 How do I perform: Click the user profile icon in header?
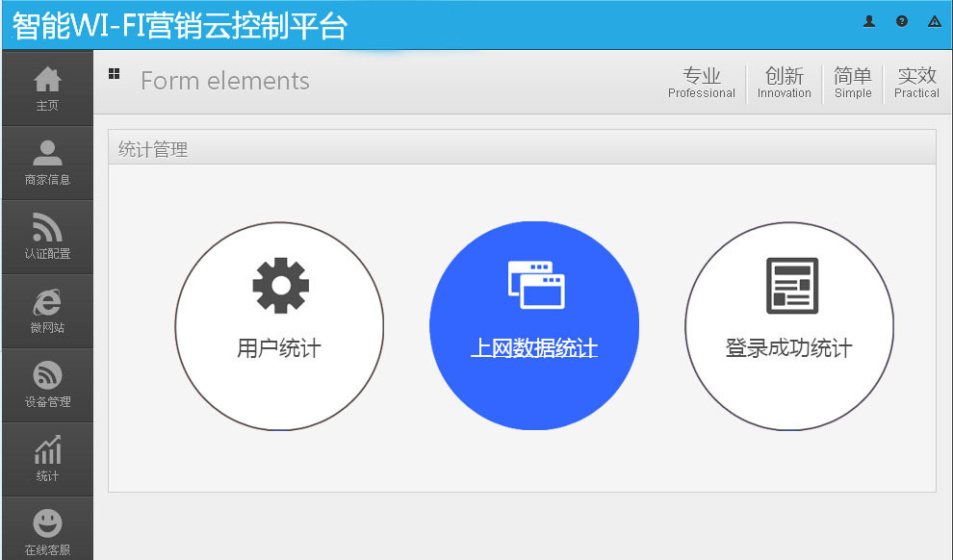point(869,21)
